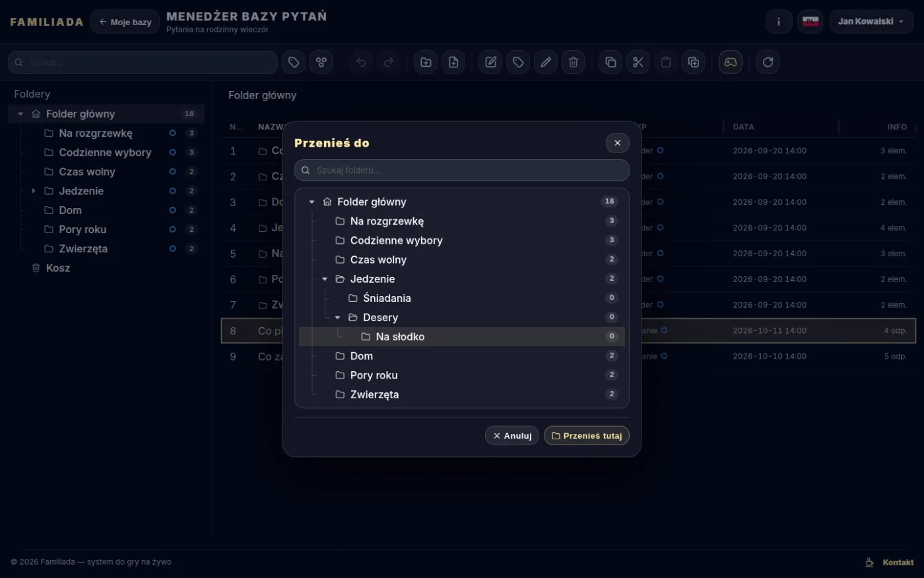Click the three-circles category icon in toolbar

(321, 62)
